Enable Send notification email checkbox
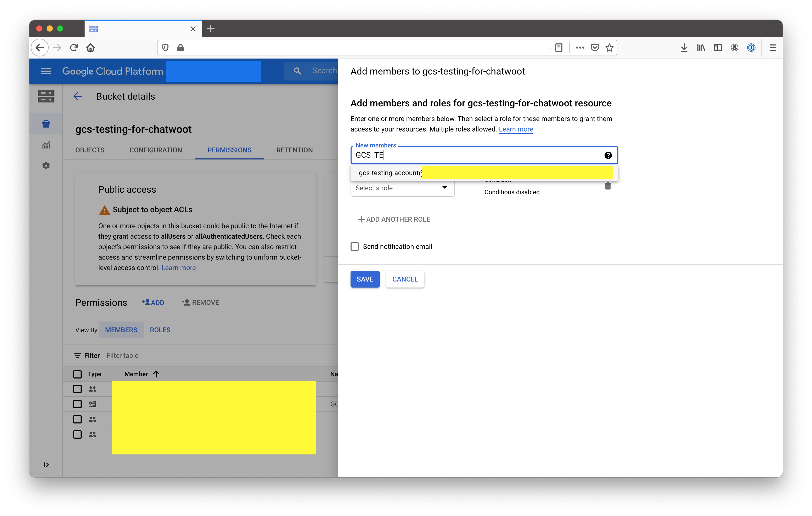 pyautogui.click(x=355, y=246)
